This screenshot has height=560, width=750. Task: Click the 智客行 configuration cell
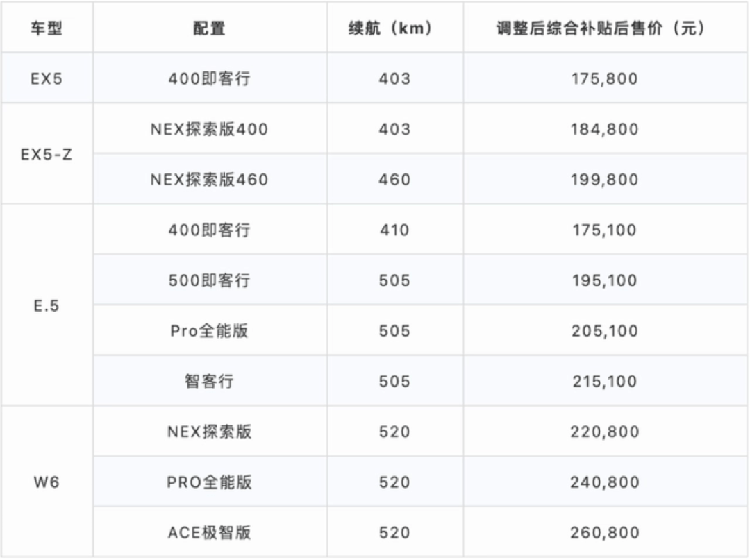click(x=209, y=382)
